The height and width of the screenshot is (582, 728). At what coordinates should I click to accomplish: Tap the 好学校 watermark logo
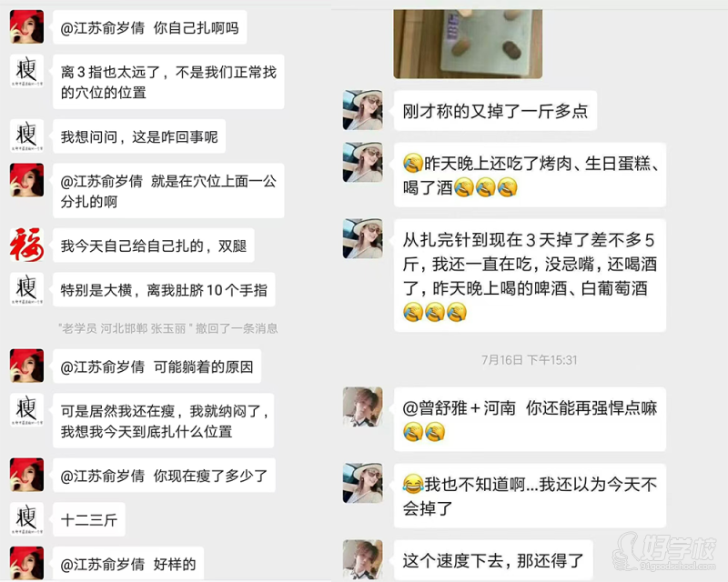pos(665,551)
